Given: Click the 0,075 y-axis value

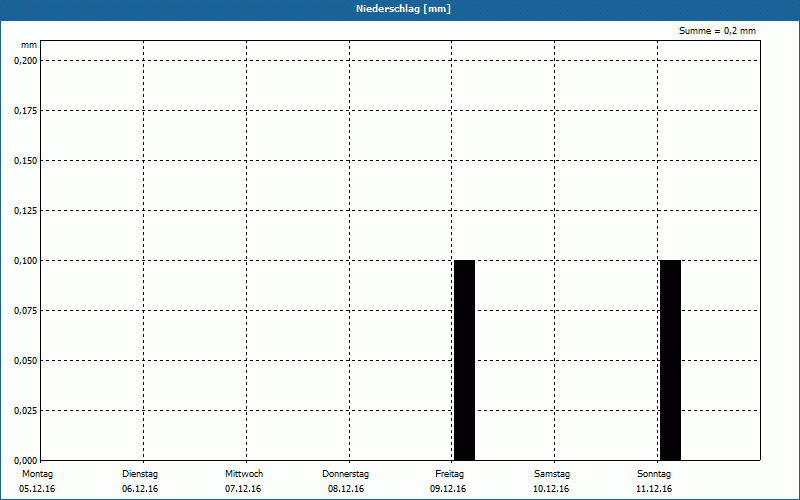Looking at the screenshot, I should tap(26, 311).
